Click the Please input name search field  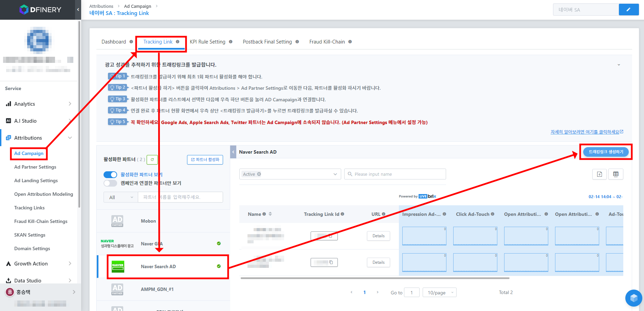tap(395, 174)
